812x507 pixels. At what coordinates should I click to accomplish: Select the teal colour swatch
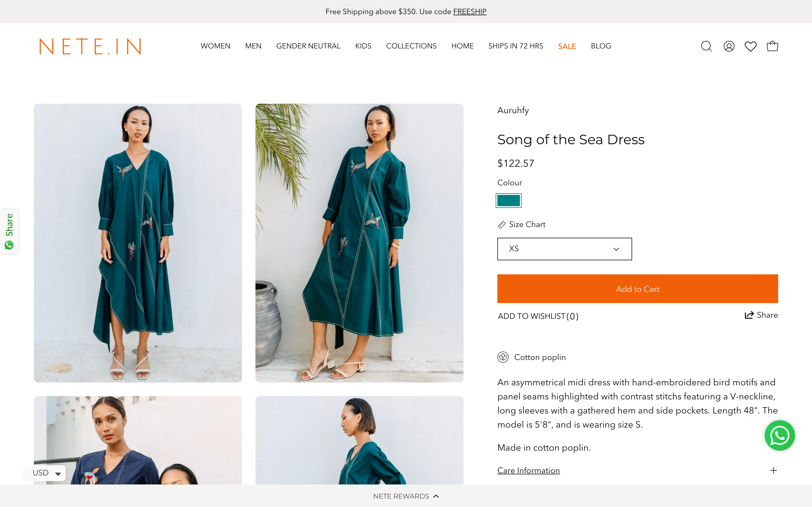tap(508, 200)
